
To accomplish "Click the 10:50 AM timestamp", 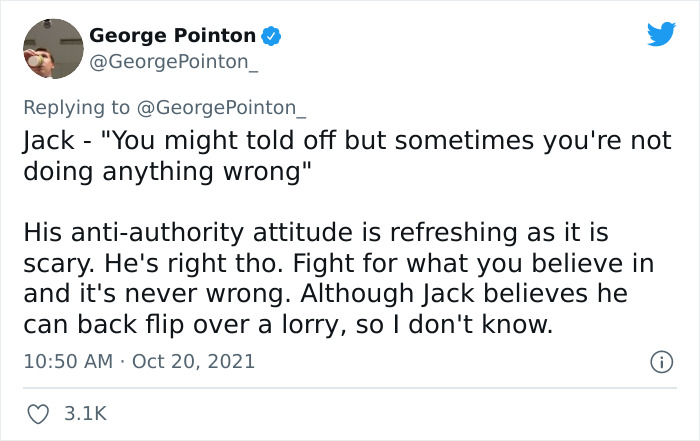I will tap(66, 361).
